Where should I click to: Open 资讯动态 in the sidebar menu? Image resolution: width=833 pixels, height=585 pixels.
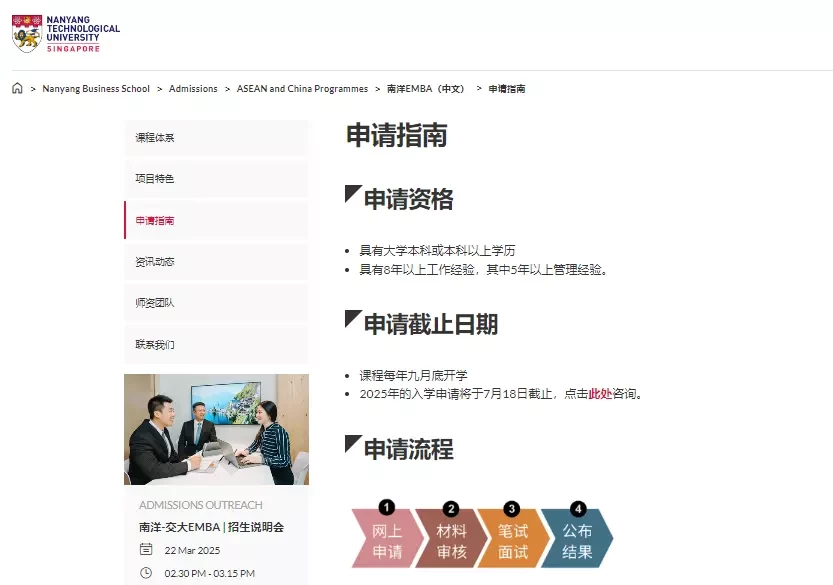click(216, 261)
